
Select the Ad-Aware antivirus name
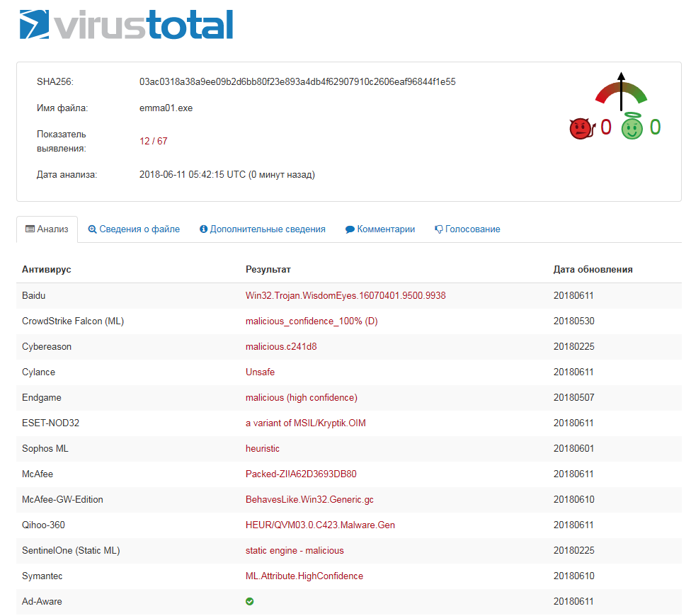(x=42, y=603)
